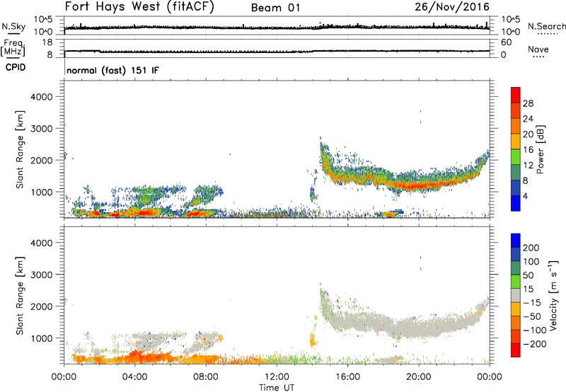Click the '4' power colorbar label
Viewport: 566px width, 392px height.
coord(525,196)
